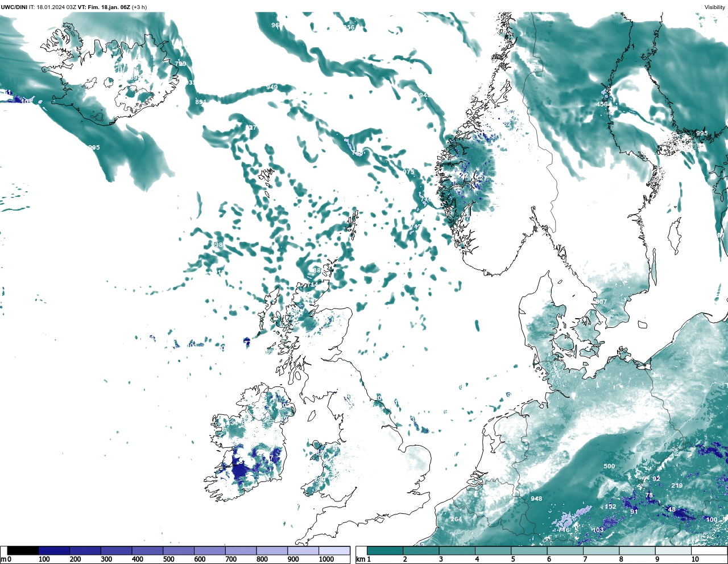Click the '948' value on the map
This screenshot has height=564, width=728.
click(536, 499)
